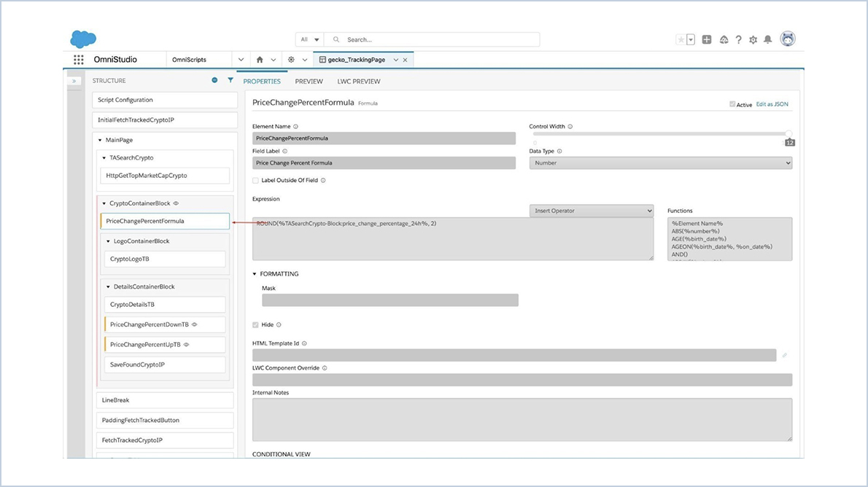This screenshot has width=868, height=487.
Task: Enable the Label Outside Of Field checkbox
Action: tap(255, 180)
